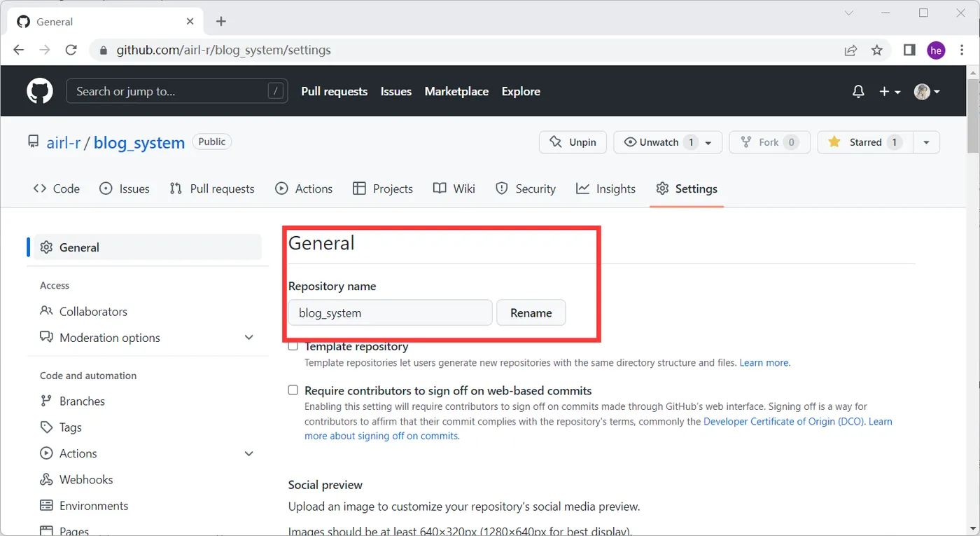Select General in settings sidebar
Screen dimensions: 980x536
[148, 247]
